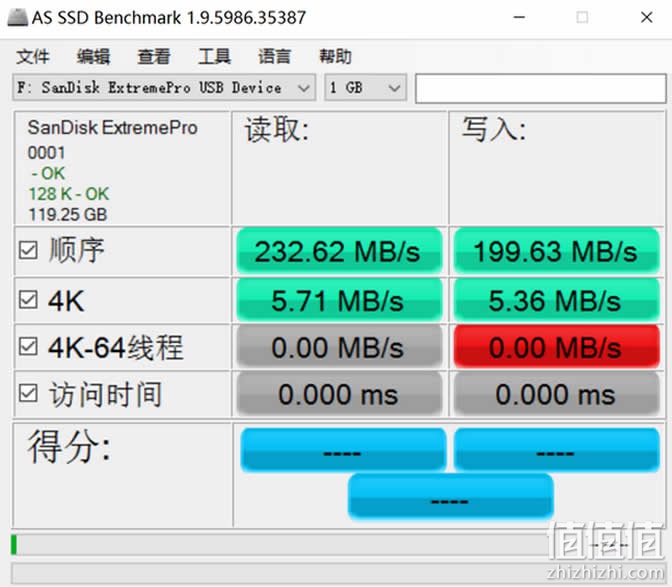Open the 帮助 menu

click(336, 57)
